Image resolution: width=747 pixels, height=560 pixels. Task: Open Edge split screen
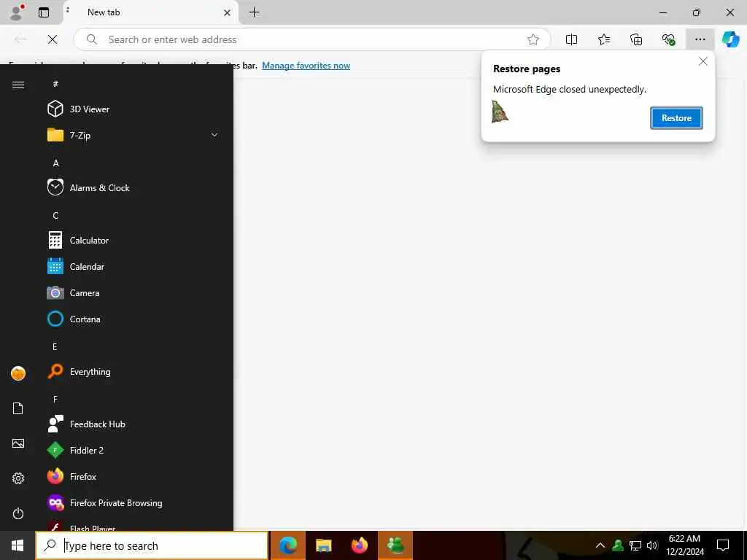[x=571, y=39]
